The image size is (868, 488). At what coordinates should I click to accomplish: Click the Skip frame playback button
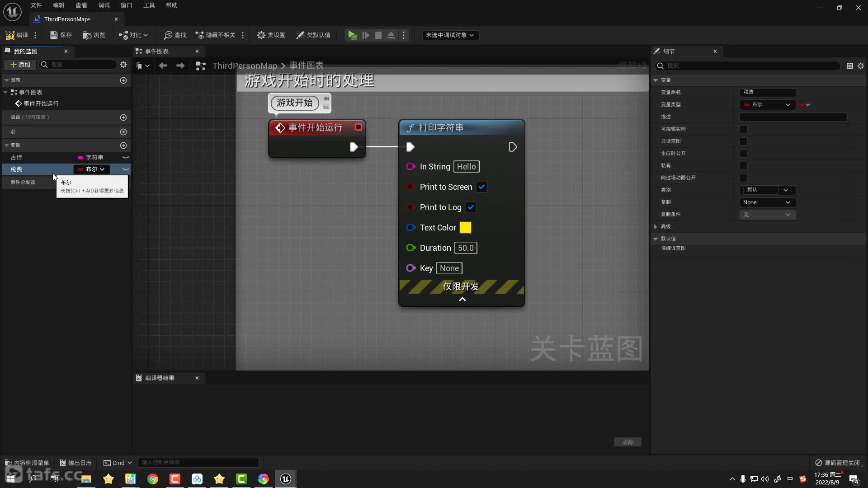tap(366, 35)
